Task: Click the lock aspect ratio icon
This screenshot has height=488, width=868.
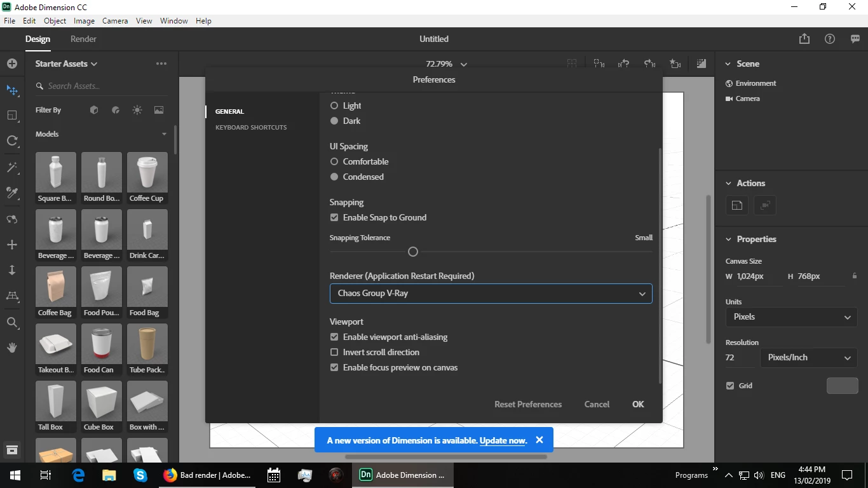Action: [x=855, y=276]
